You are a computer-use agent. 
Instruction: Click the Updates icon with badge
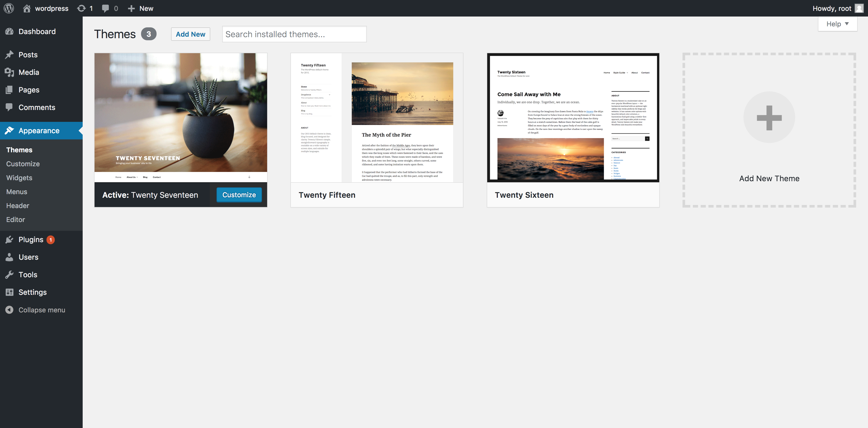(x=85, y=8)
